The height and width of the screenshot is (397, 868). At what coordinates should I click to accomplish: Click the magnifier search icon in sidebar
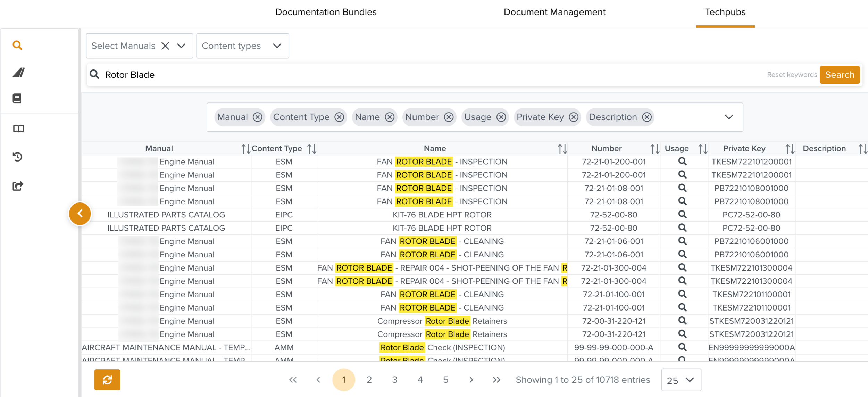(17, 45)
